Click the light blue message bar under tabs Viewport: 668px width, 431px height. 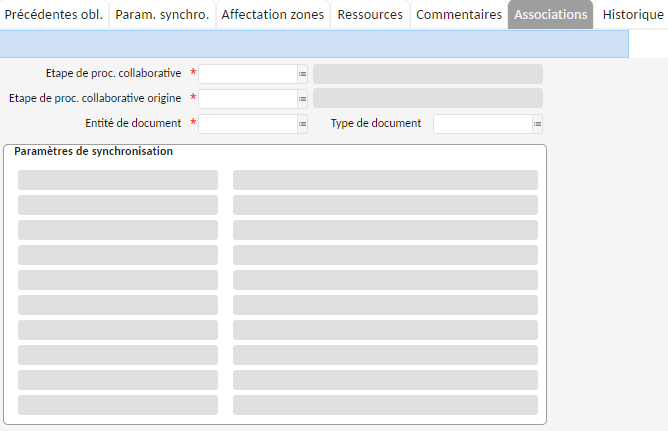click(314, 44)
